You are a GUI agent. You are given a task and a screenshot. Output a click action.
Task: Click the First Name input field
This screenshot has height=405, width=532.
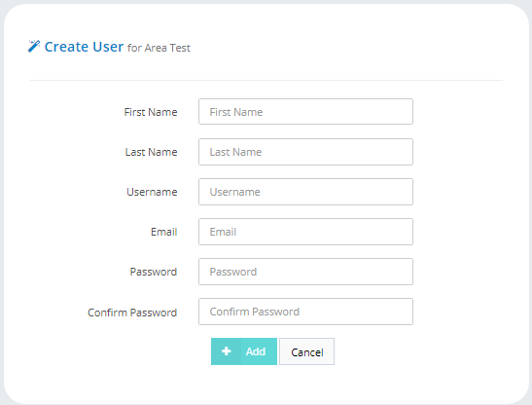pos(305,111)
